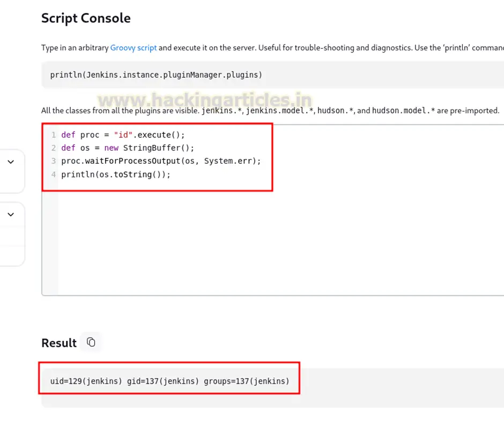Image resolution: width=504 pixels, height=423 pixels.
Task: Click the "id" string literal in line one
Action: tap(123, 135)
